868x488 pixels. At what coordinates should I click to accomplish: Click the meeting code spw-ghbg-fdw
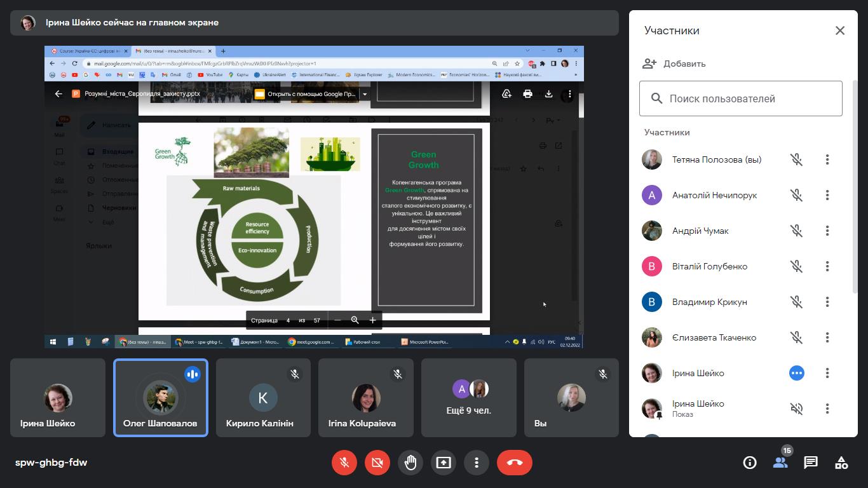pyautogui.click(x=51, y=463)
